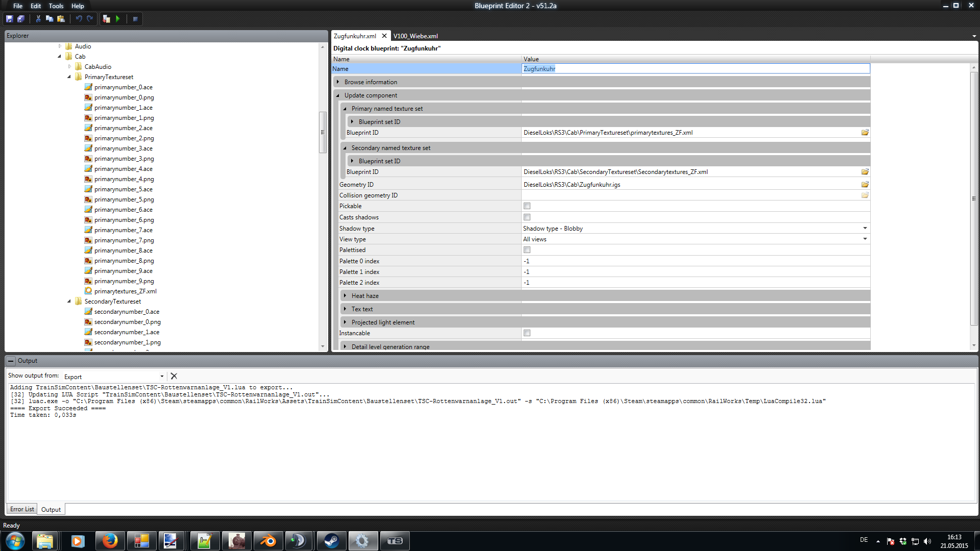Viewport: 980px width, 551px height.
Task: Expand the Heat haze section
Action: 346,296
